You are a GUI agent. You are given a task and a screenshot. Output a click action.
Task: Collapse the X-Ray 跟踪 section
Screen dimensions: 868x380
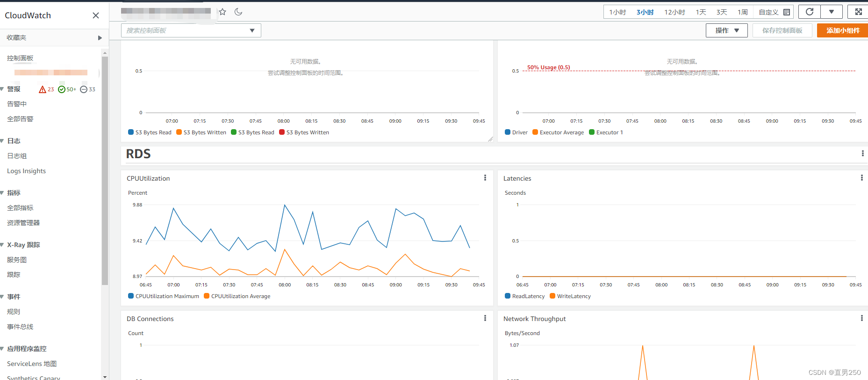pyautogui.click(x=2, y=245)
